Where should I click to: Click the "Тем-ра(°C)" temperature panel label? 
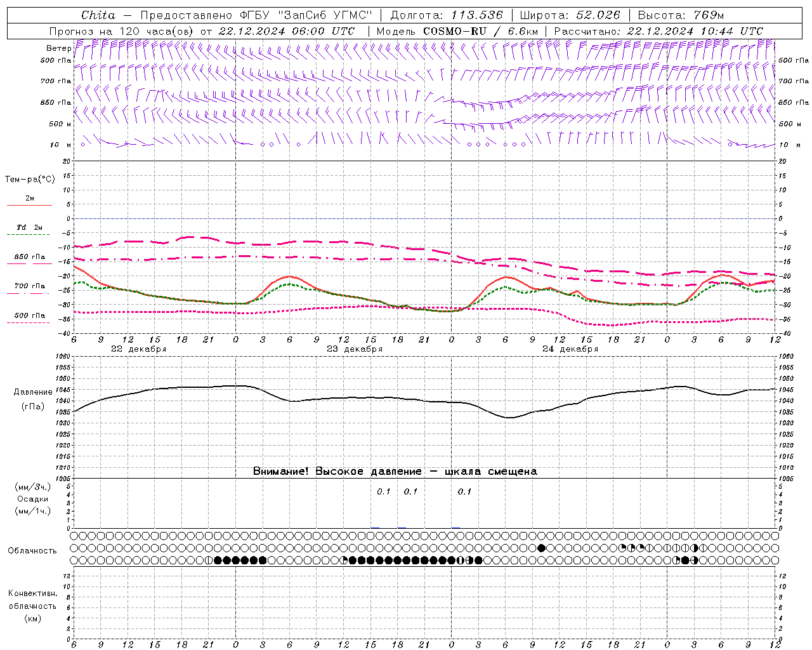point(30,180)
